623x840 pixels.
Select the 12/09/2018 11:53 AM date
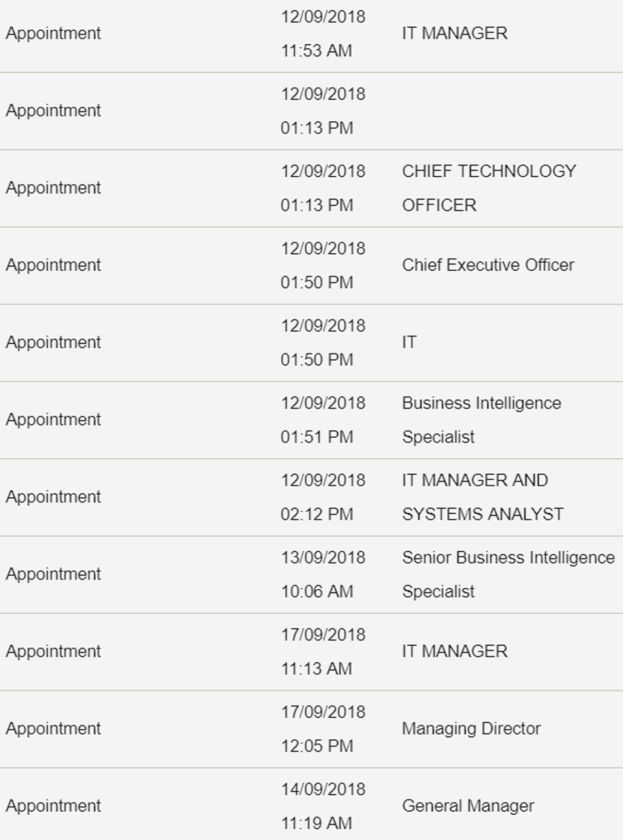[x=323, y=34]
